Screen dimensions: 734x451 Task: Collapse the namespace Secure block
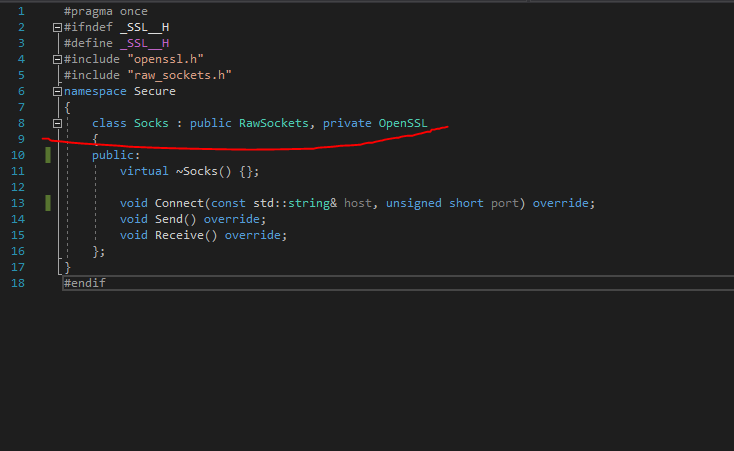click(x=57, y=91)
